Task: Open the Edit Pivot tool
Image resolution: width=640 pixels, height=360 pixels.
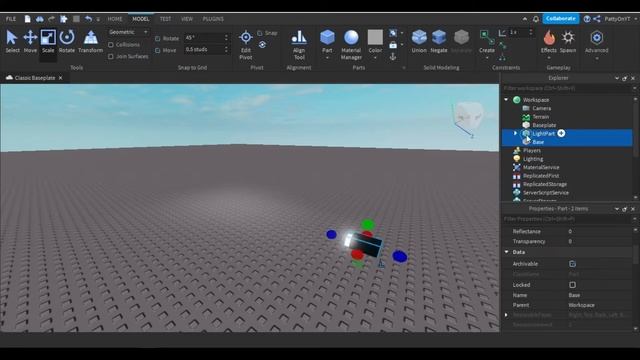Action: (x=246, y=44)
